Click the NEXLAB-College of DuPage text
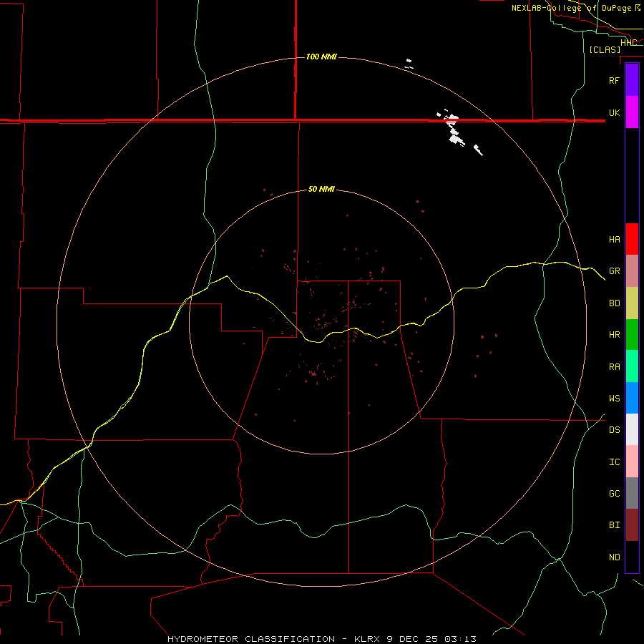Screen dimensions: 644x644 571,8
